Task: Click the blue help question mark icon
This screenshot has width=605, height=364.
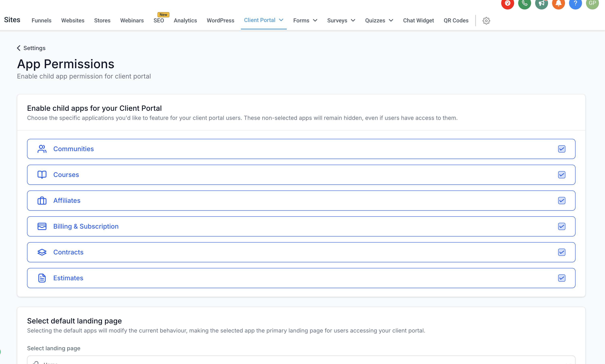Action: (x=575, y=3)
